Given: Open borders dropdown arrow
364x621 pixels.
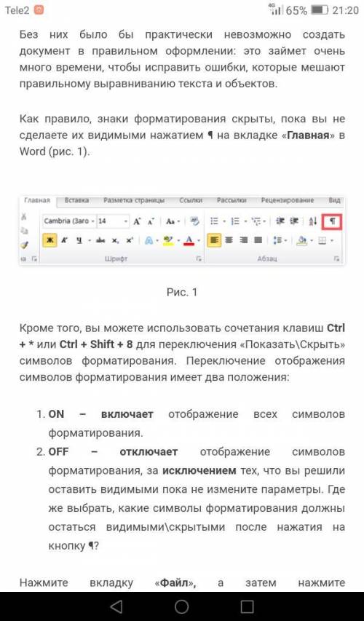Looking at the screenshot, I should 332,240.
